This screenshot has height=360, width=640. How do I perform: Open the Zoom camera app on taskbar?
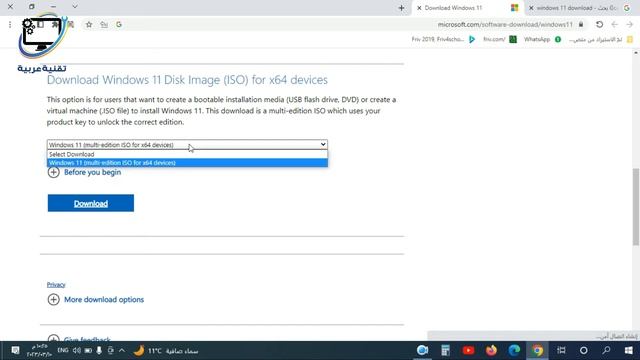(422, 351)
